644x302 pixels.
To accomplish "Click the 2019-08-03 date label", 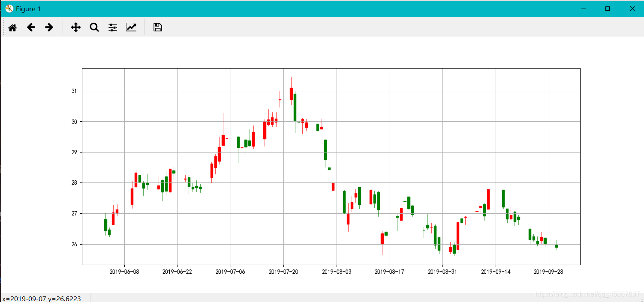I will tap(337, 272).
